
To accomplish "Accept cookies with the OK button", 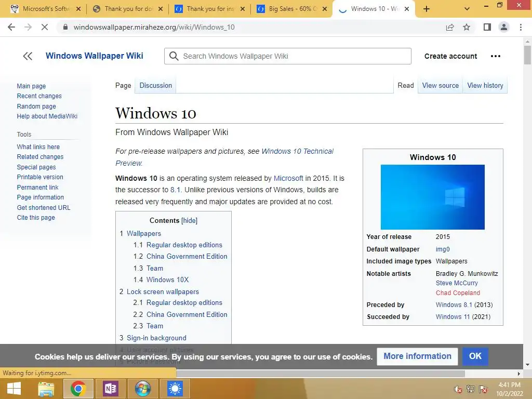I will tap(475, 356).
